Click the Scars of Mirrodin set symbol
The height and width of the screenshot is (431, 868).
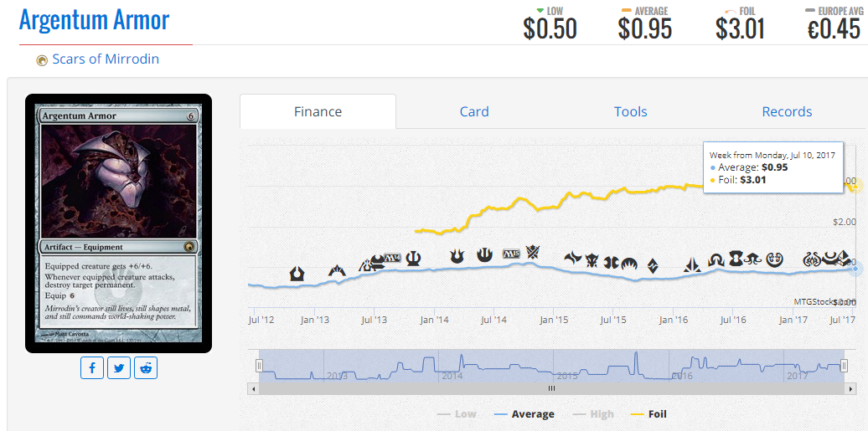click(x=42, y=60)
